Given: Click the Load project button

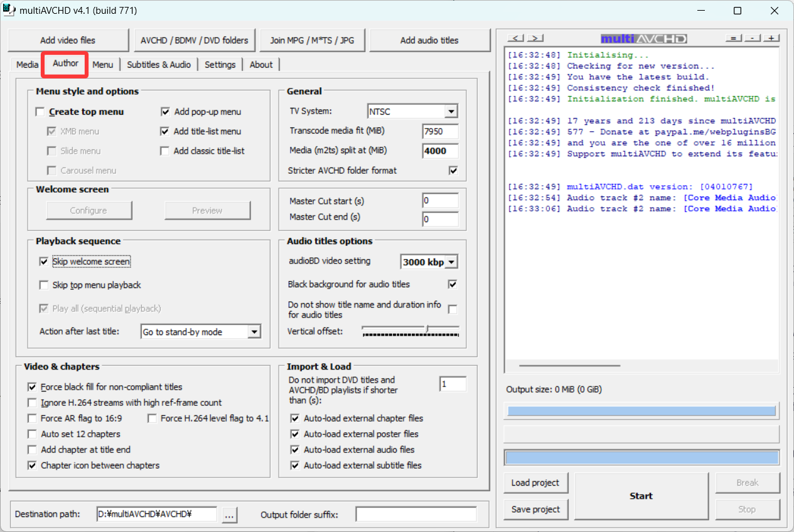Looking at the screenshot, I should point(535,482).
